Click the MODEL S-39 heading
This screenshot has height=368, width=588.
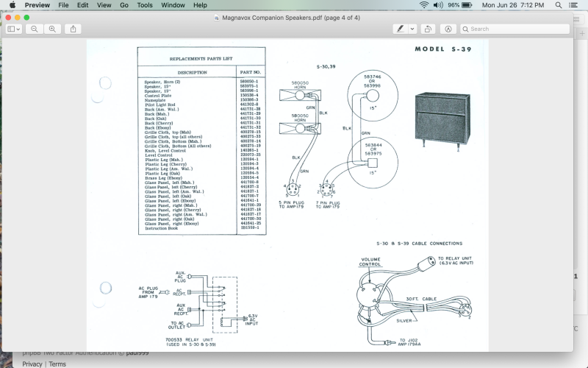443,49
